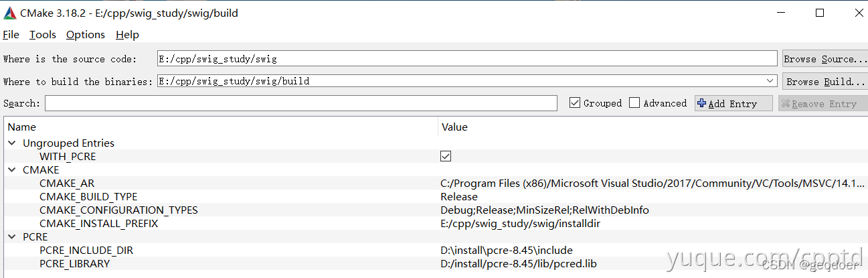Click the pcred.lib path value
Image resolution: width=868 pixels, height=278 pixels.
518,263
